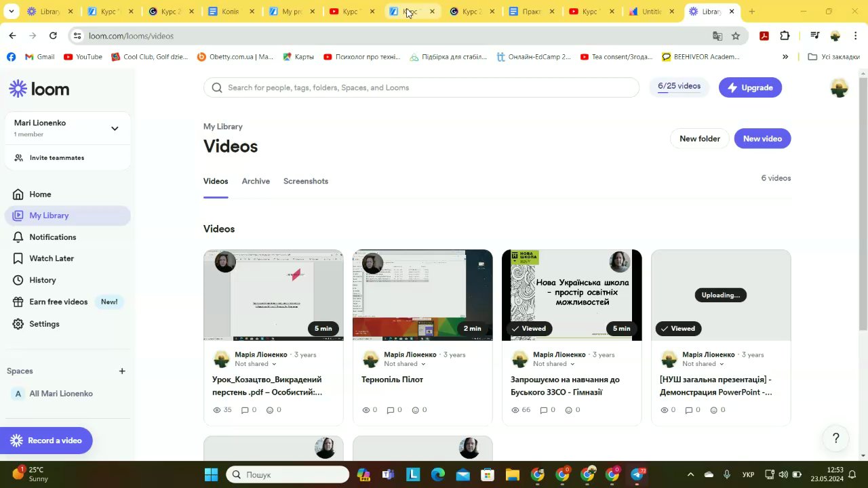Click reactions emoji icon on НУШ презентація card

(x=713, y=410)
